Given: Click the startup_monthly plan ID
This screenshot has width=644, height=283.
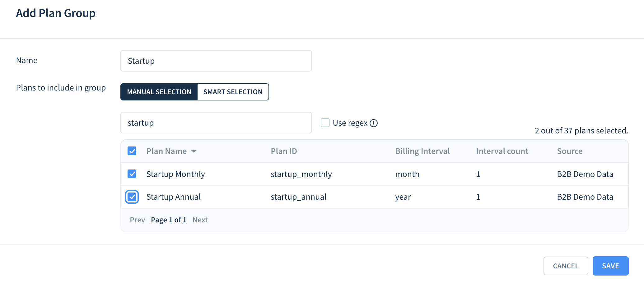Looking at the screenshot, I should tap(301, 174).
